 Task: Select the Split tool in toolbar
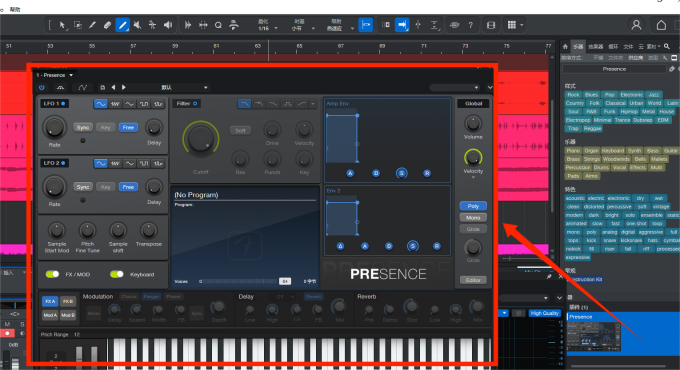click(x=92, y=25)
